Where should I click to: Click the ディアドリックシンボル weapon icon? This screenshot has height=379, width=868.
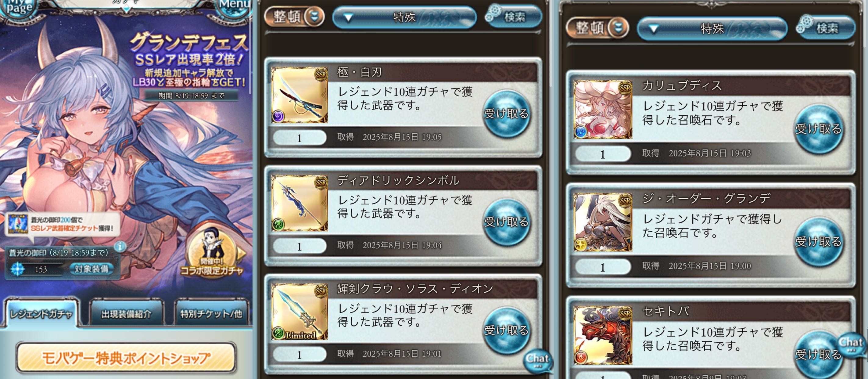coord(299,203)
